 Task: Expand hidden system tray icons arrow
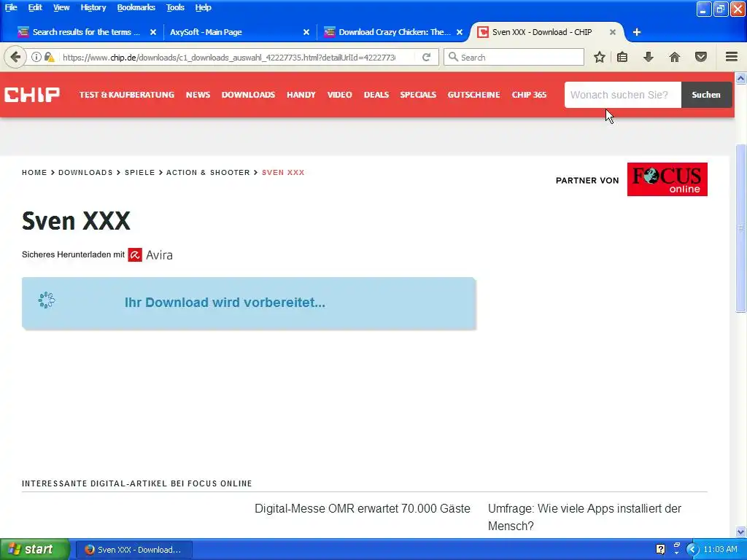[692, 550]
